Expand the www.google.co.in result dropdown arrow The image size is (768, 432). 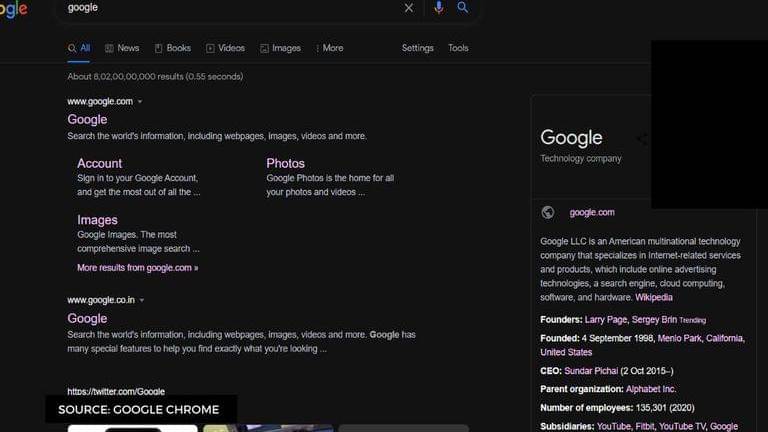pyautogui.click(x=142, y=300)
